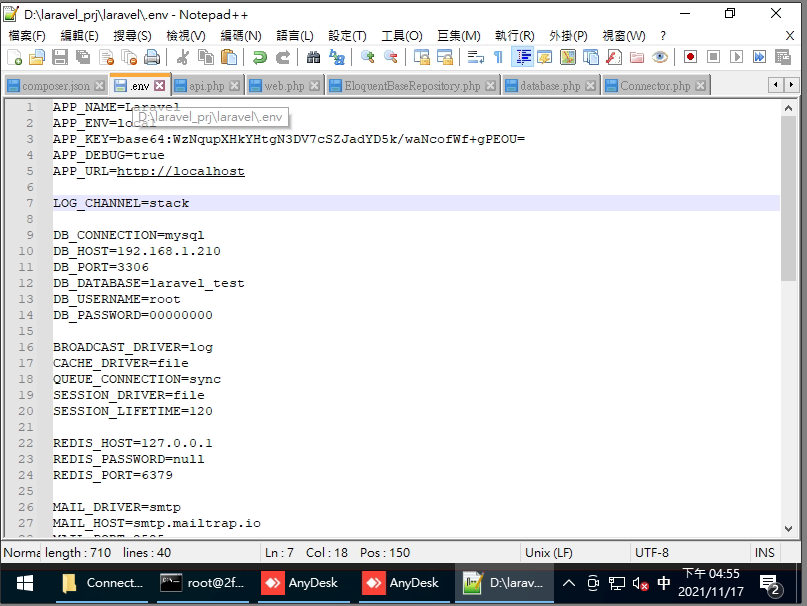The width and height of the screenshot is (807, 606).
Task: Play back the recorded macro
Action: [x=736, y=57]
